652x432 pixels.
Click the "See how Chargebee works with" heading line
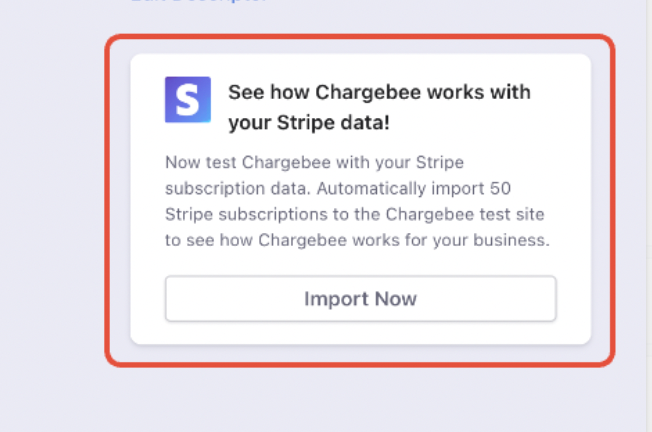(x=379, y=92)
